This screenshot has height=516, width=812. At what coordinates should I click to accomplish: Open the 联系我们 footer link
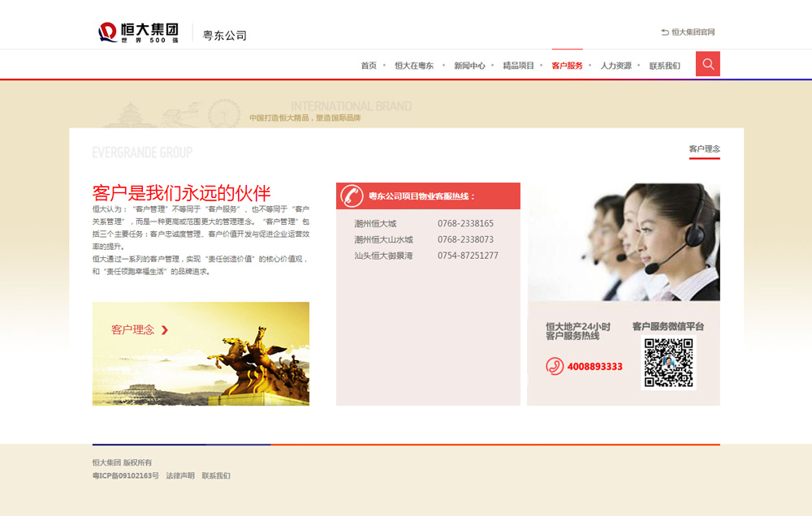(x=216, y=475)
